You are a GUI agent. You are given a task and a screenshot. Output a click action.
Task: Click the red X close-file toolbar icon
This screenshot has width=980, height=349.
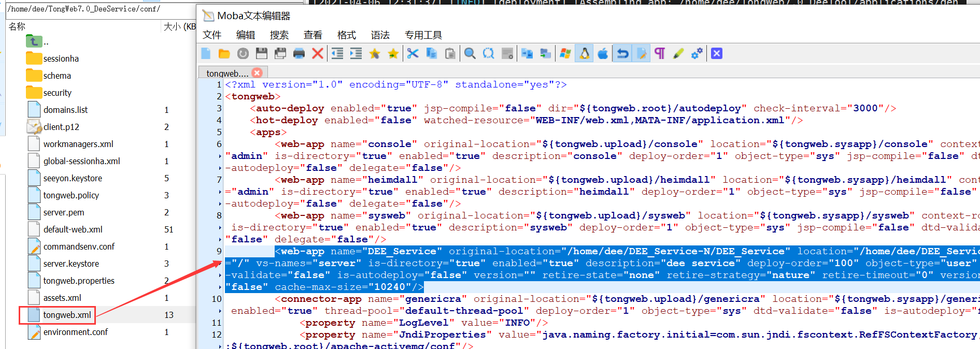pos(318,54)
